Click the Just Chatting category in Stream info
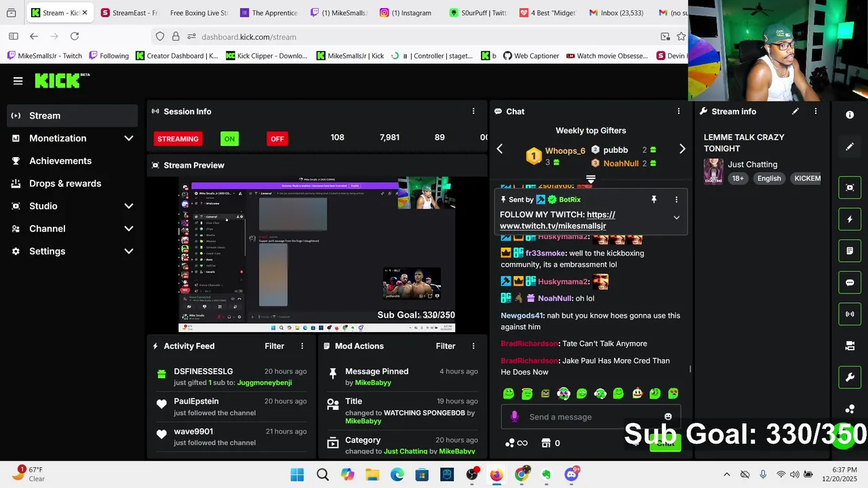The height and width of the screenshot is (488, 868). pyautogui.click(x=752, y=164)
